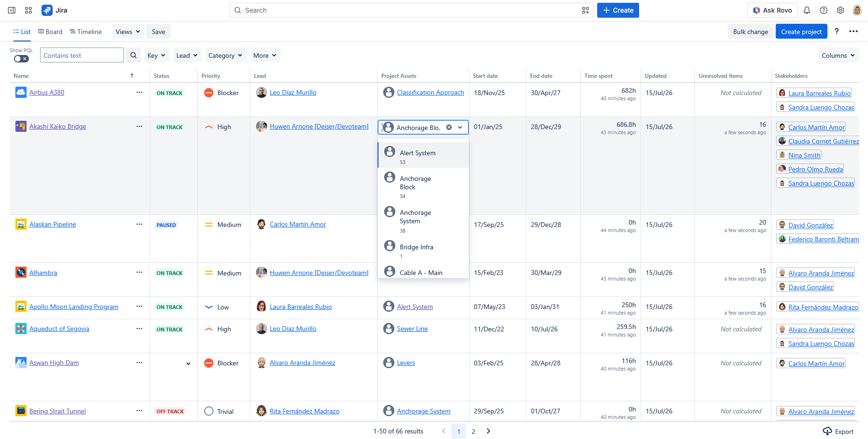The width and height of the screenshot is (868, 439).
Task: Open the Classification Approach asset link
Action: (x=431, y=92)
